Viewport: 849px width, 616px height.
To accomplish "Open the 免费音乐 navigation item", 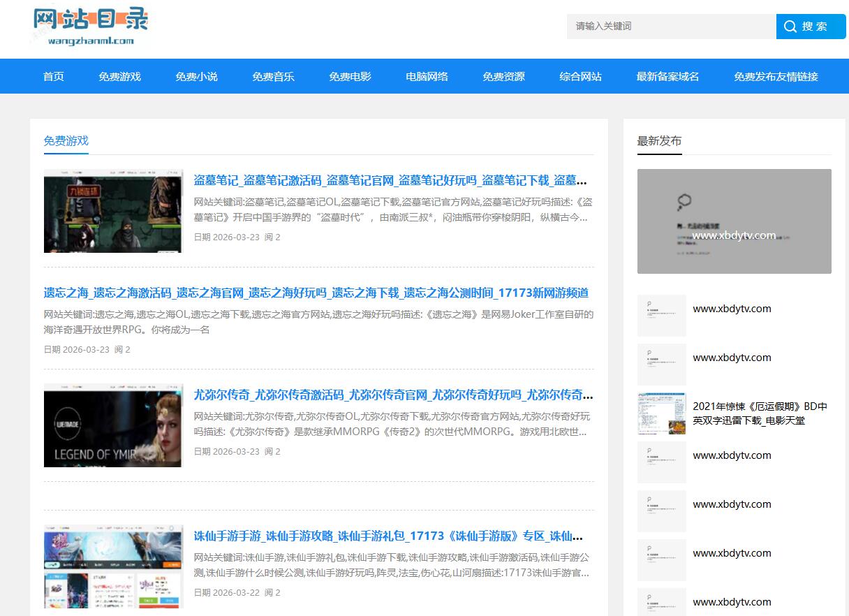I will pyautogui.click(x=274, y=77).
